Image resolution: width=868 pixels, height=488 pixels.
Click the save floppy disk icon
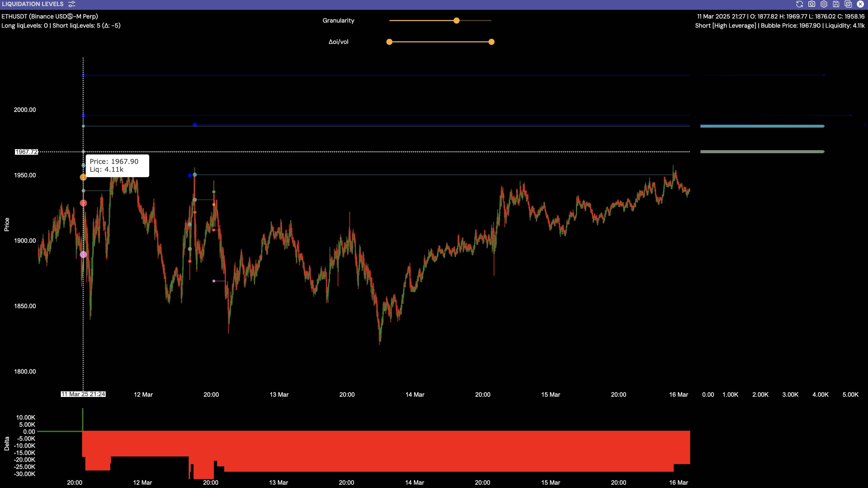(836, 4)
